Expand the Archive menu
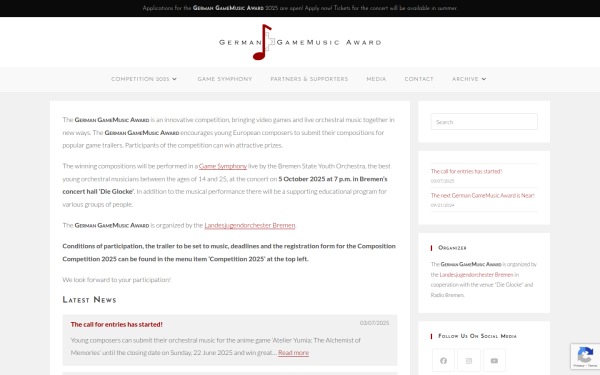The height and width of the screenshot is (375, 600). point(469,79)
